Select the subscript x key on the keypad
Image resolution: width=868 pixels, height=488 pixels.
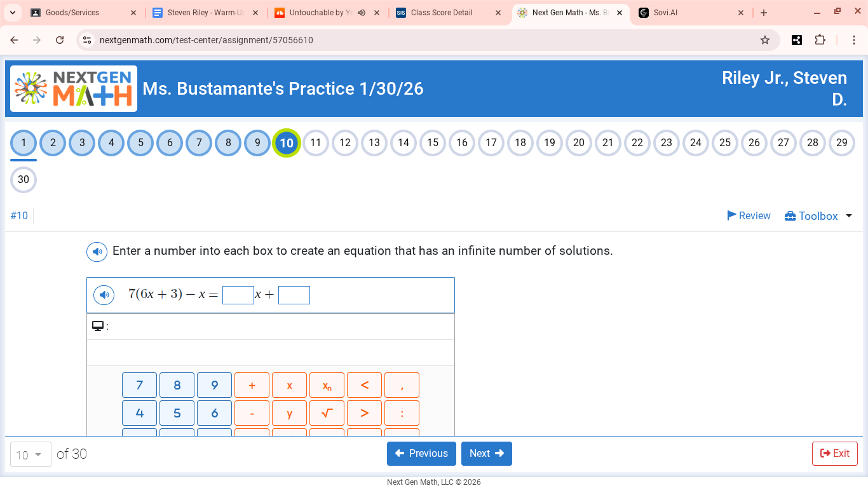point(327,384)
